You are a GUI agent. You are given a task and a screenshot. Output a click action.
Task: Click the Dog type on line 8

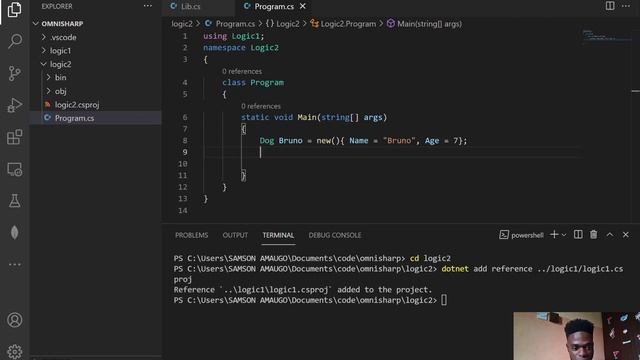pyautogui.click(x=267, y=140)
